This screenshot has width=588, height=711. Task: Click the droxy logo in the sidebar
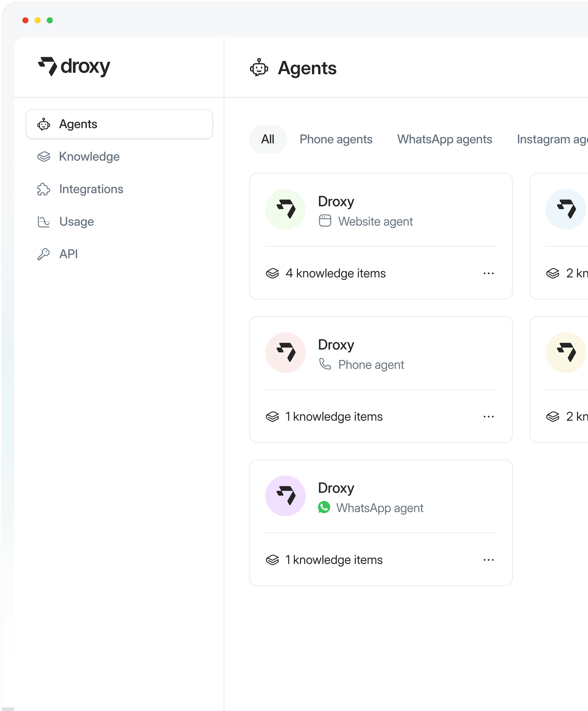coord(74,66)
